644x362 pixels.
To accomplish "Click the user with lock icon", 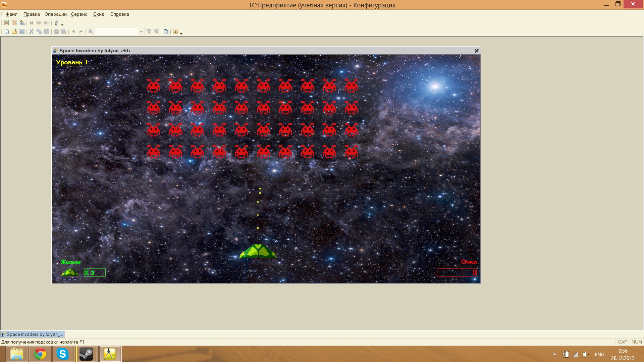I will pos(22,23).
